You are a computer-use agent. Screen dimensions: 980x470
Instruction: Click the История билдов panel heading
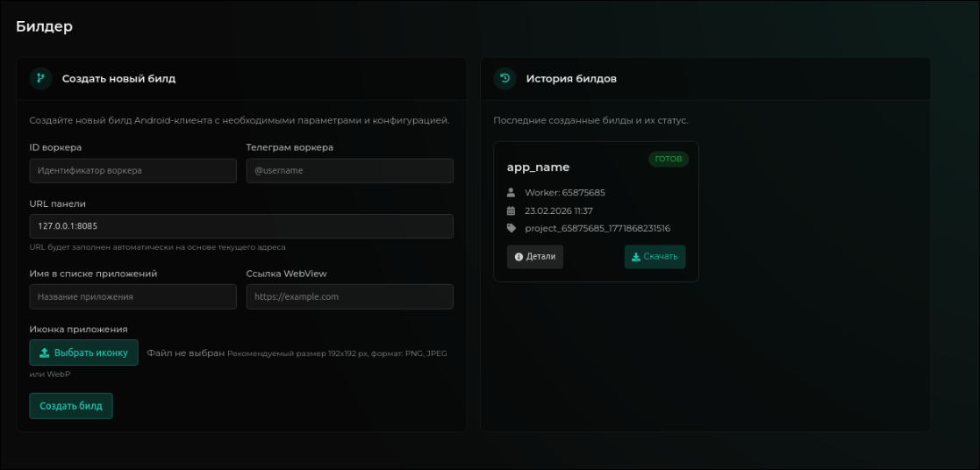(x=571, y=78)
